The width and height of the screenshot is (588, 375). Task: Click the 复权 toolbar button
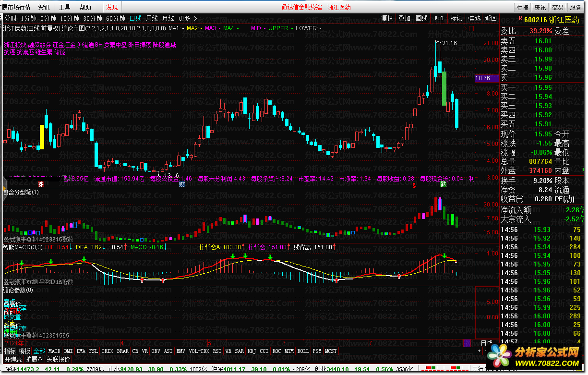[387, 19]
